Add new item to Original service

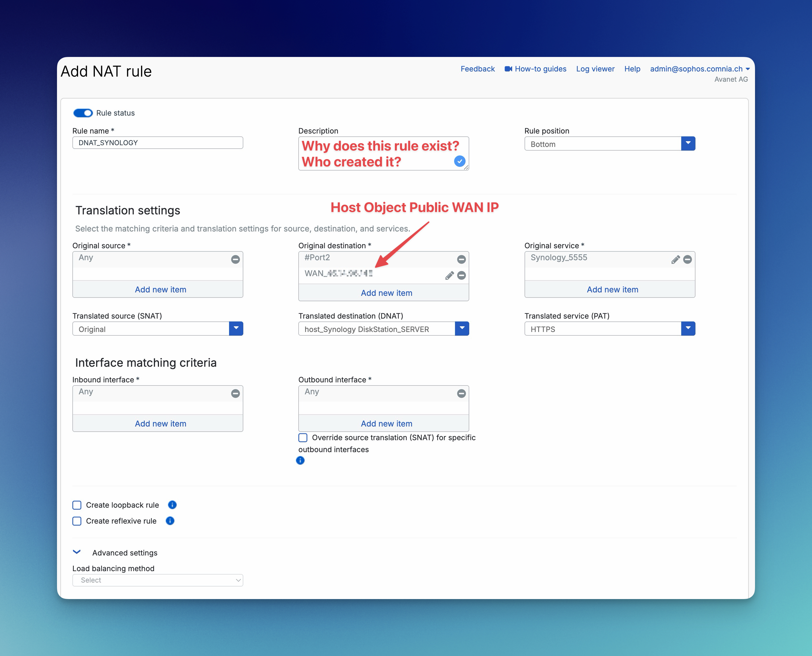(612, 290)
